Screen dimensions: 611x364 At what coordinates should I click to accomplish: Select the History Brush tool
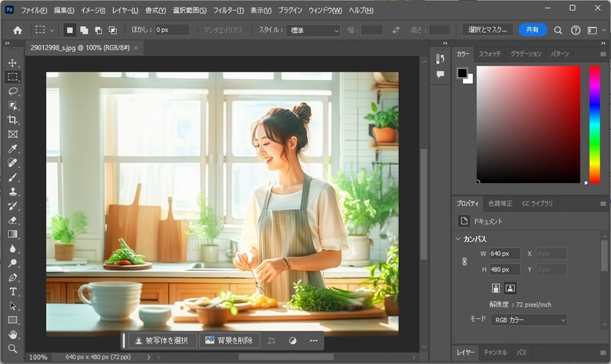pyautogui.click(x=12, y=206)
